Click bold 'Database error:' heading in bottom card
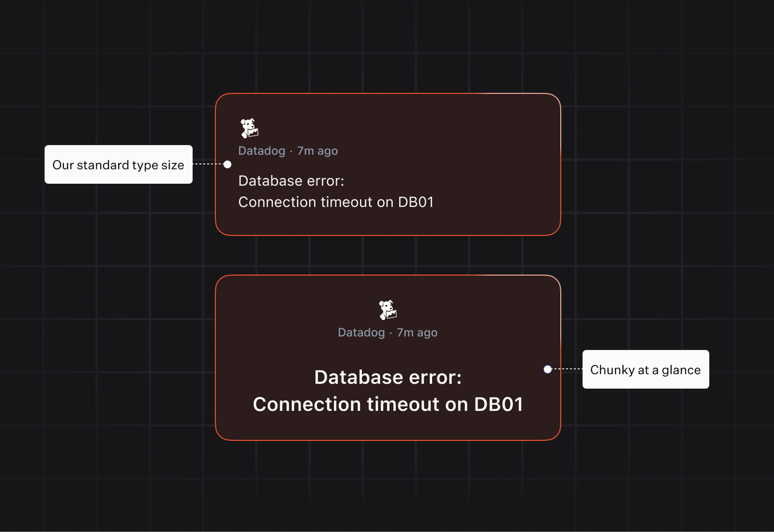Image resolution: width=774 pixels, height=532 pixels. pyautogui.click(x=388, y=378)
